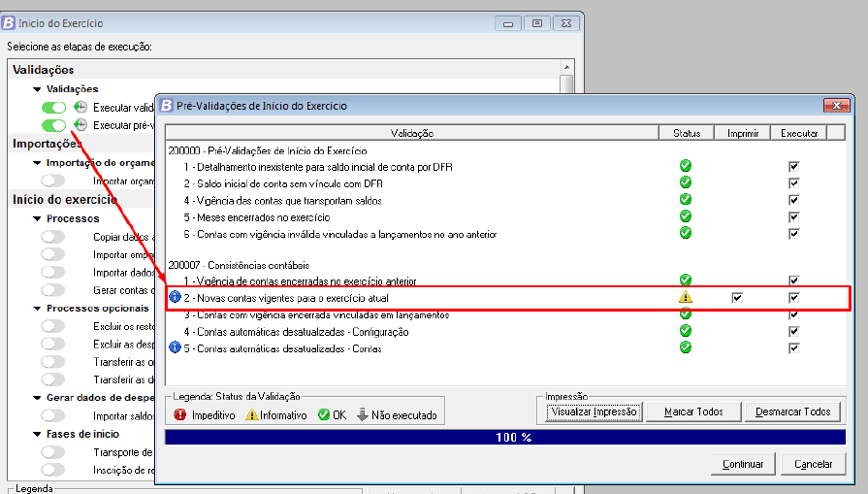Maximize the Início do Exercício window

pyautogui.click(x=536, y=23)
